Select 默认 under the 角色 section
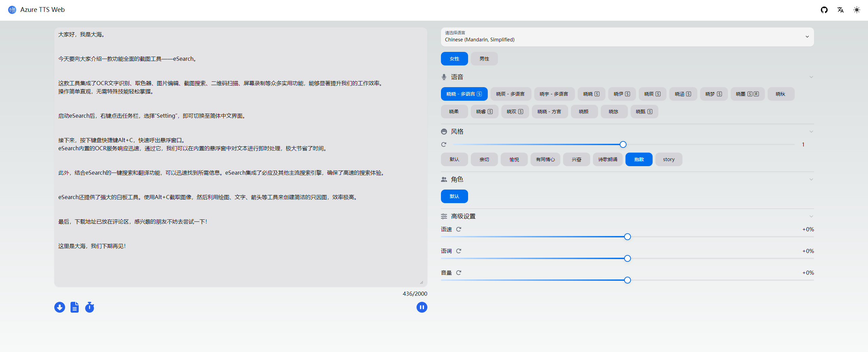868x352 pixels. tap(454, 196)
